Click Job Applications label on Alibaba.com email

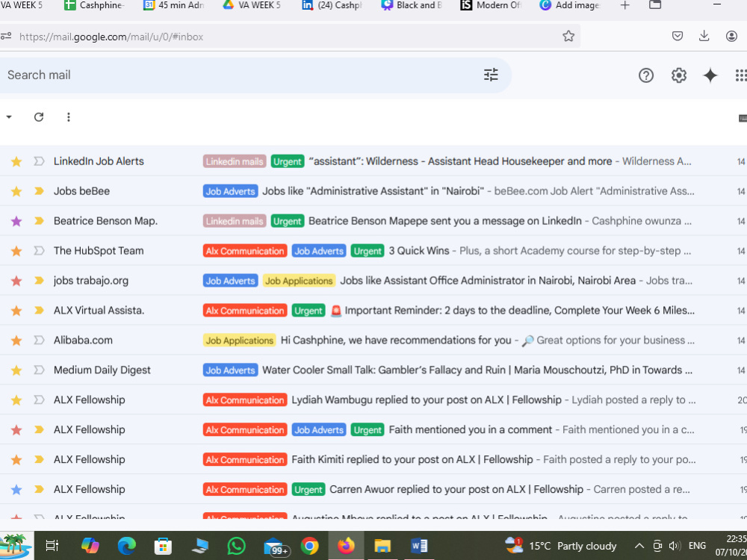click(x=240, y=340)
